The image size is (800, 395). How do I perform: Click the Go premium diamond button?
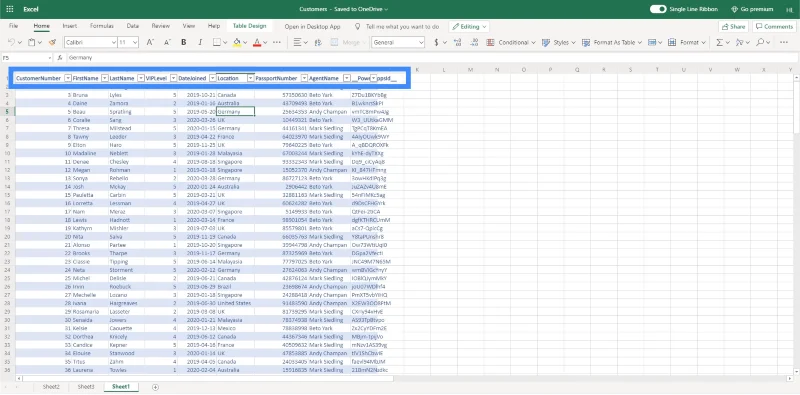[752, 9]
